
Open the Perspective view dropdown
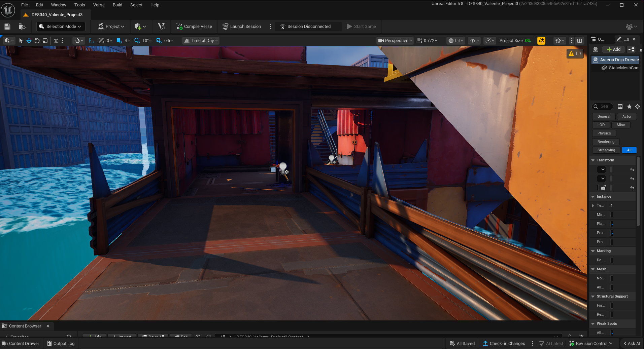click(x=395, y=41)
